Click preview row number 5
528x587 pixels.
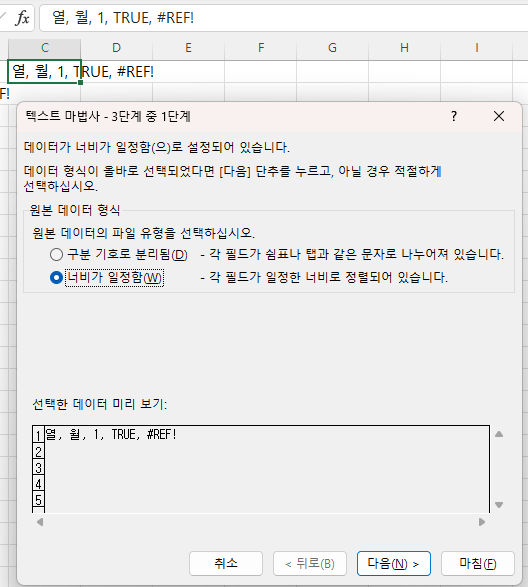coord(38,500)
